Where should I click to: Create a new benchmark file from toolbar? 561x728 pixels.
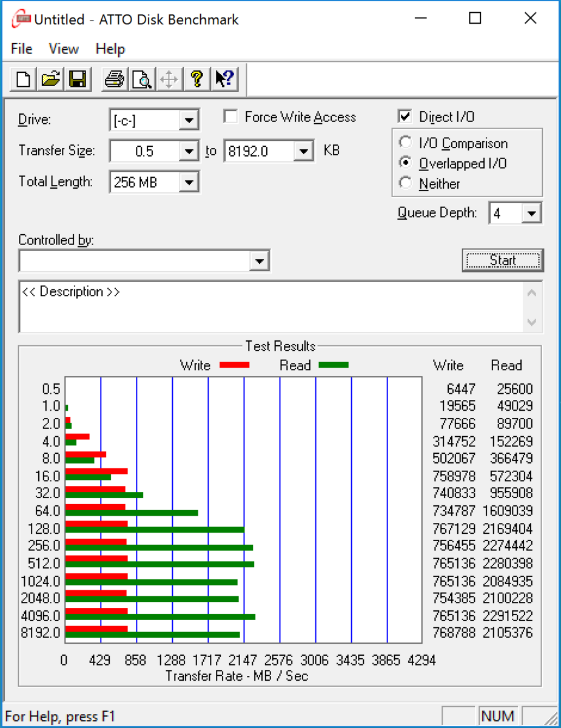24,79
